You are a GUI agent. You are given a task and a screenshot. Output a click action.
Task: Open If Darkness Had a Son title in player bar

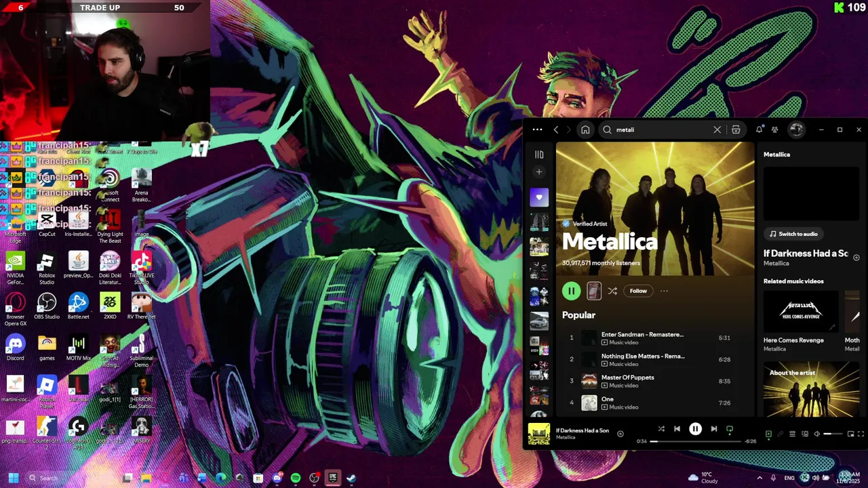click(583, 430)
